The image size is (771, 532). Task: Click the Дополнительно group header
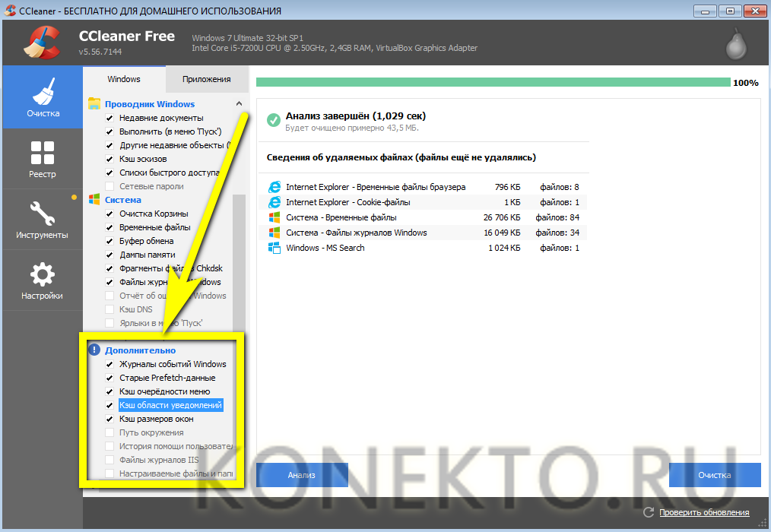[x=140, y=350]
